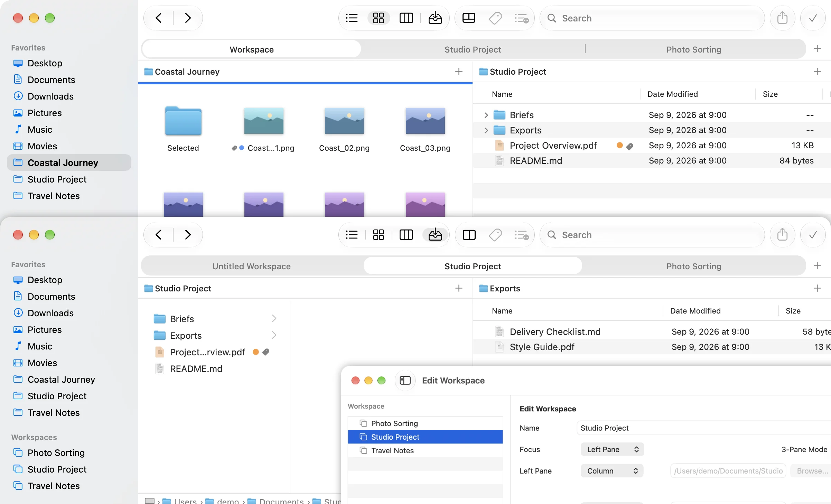Open the Left Pane Column dropdown
Viewport: 831px width, 504px height.
[612, 471]
